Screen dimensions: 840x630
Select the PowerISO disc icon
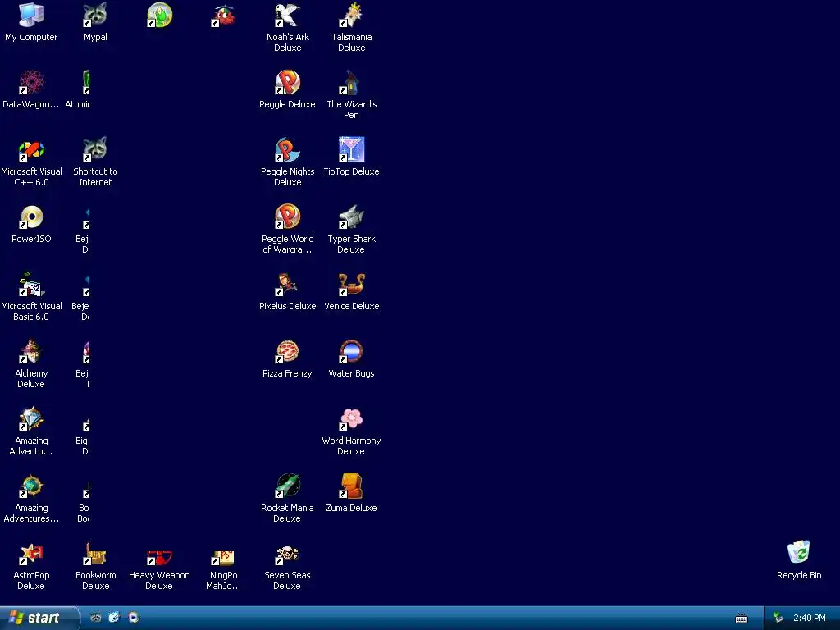pyautogui.click(x=31, y=217)
